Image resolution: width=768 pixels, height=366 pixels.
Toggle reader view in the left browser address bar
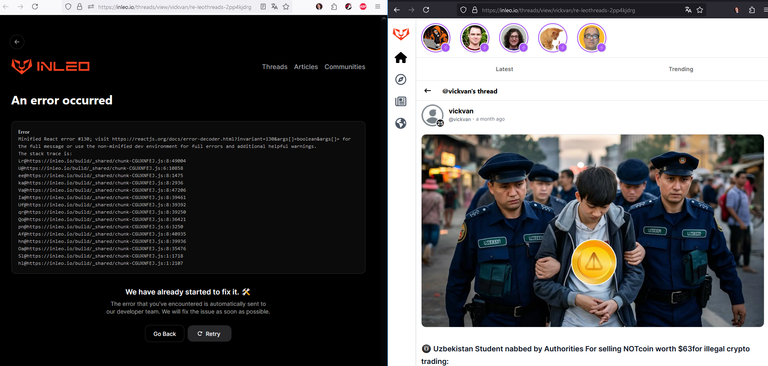point(263,7)
